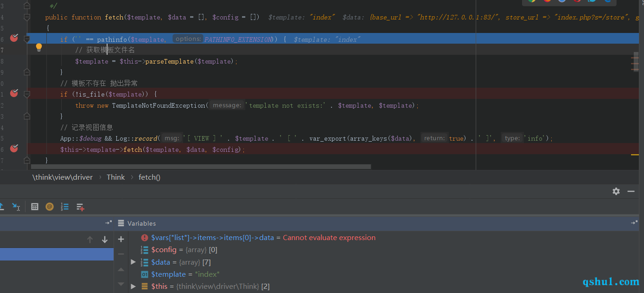Image resolution: width=644 pixels, height=293 pixels.
Task: Click the fold end marker at function closing brace
Action: click(27, 160)
